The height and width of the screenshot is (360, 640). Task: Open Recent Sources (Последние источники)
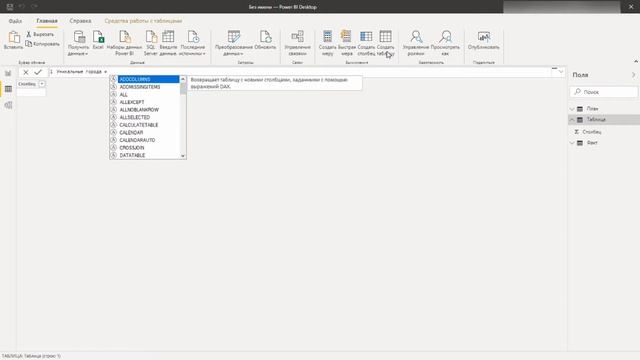[x=192, y=42]
